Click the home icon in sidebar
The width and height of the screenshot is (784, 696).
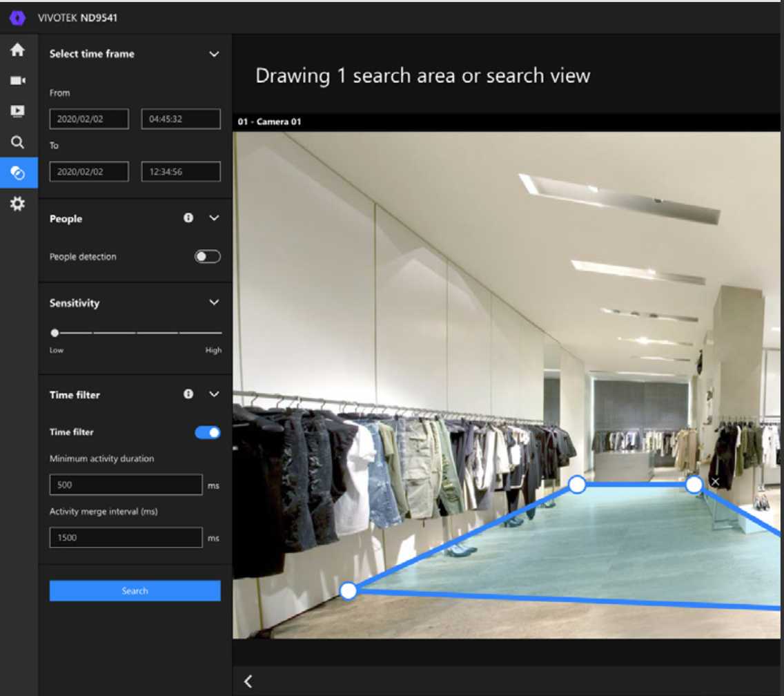coord(17,50)
